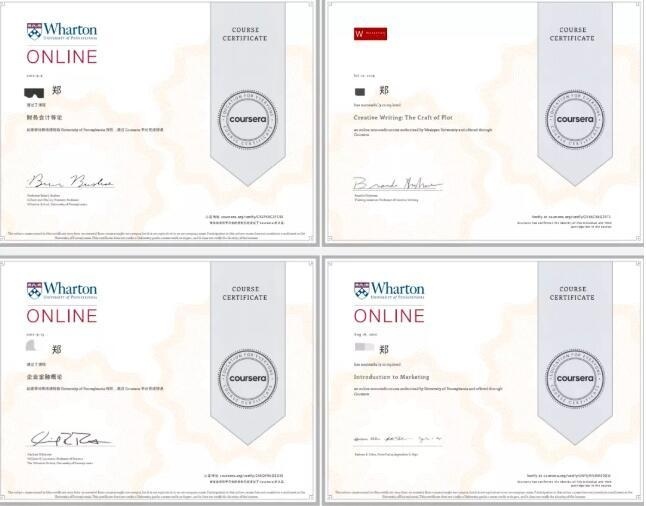Click COURSE CERTIFICATE ribbon text on Creative Writing certificate

tap(572, 34)
